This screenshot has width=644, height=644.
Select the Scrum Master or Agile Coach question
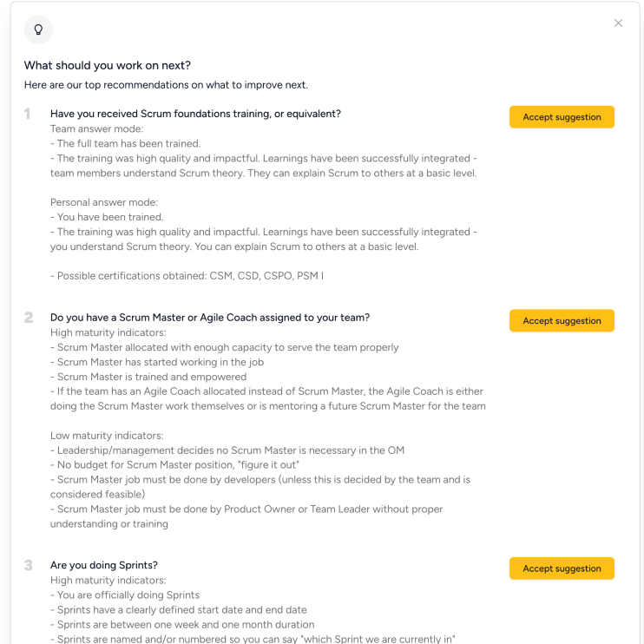209,318
